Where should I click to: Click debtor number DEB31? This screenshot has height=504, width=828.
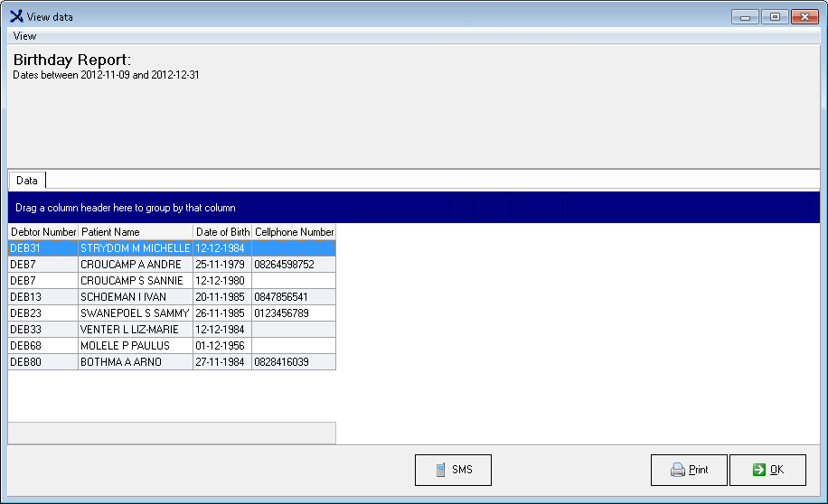coord(42,248)
